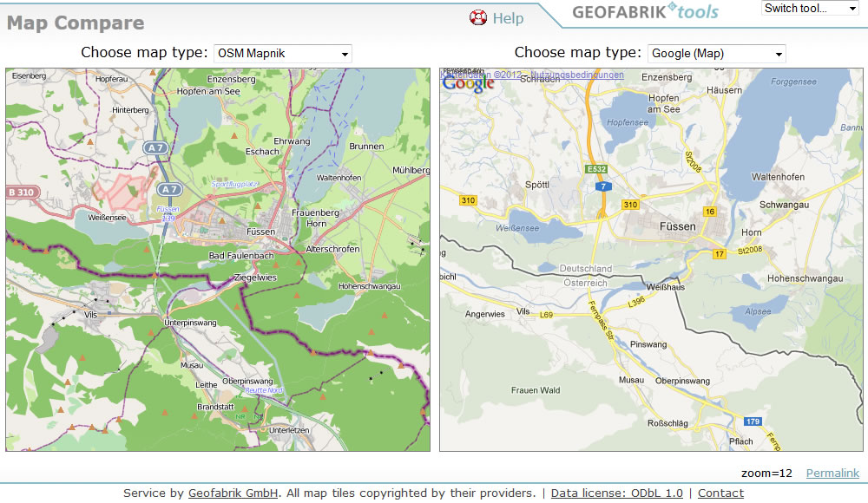This screenshot has height=503, width=868.
Task: Click the yellow 17 road shield
Action: (719, 253)
